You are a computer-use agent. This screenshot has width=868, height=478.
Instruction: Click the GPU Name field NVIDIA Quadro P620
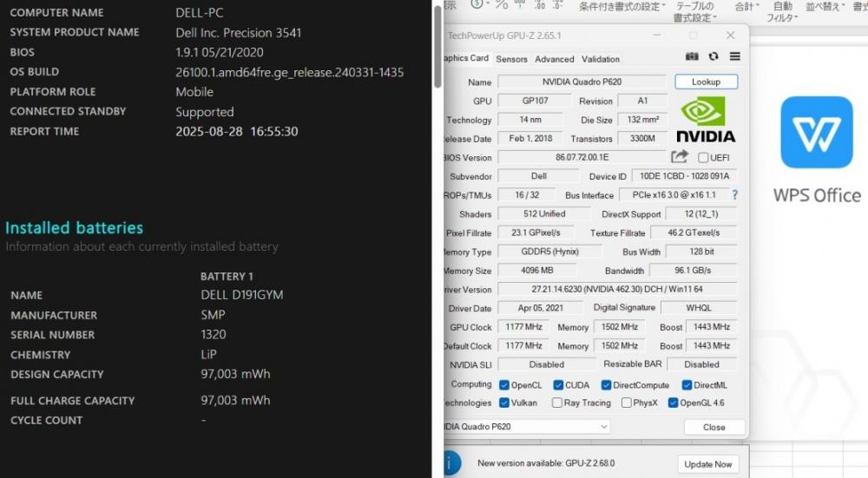pyautogui.click(x=582, y=82)
